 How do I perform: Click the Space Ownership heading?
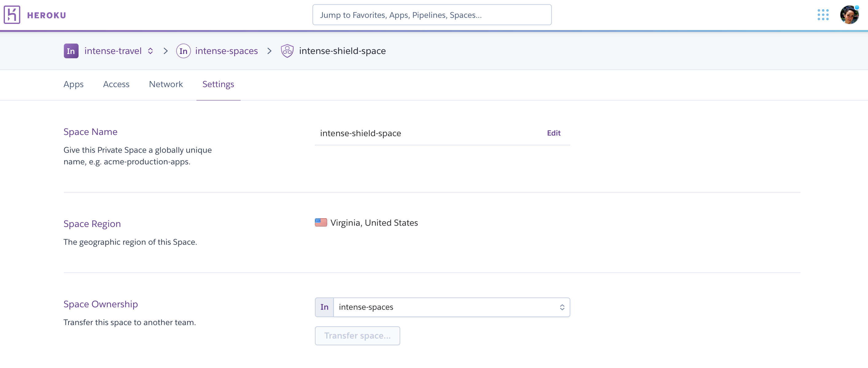(101, 304)
